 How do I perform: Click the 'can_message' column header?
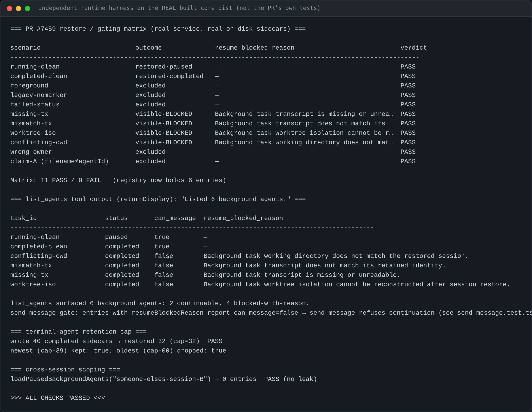click(175, 218)
